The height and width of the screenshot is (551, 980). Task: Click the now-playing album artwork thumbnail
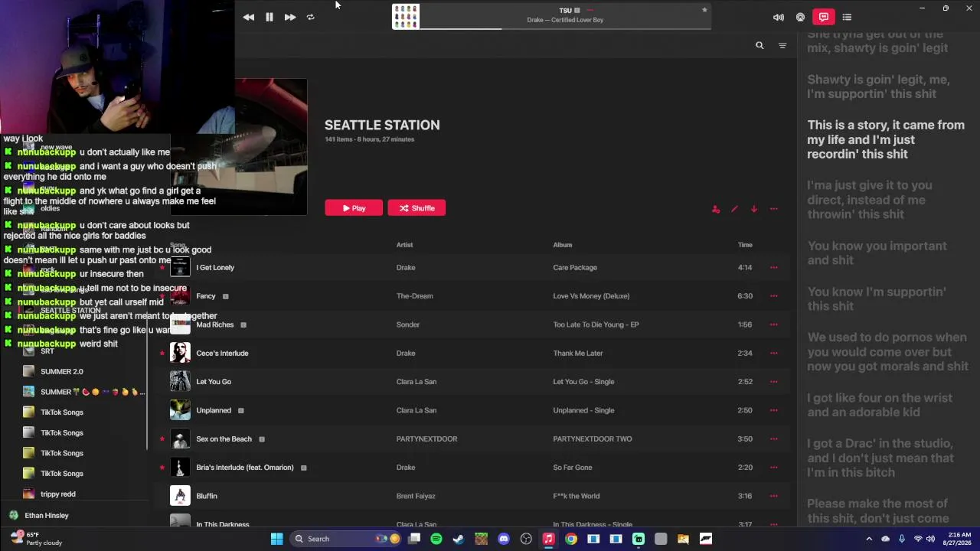pyautogui.click(x=406, y=17)
